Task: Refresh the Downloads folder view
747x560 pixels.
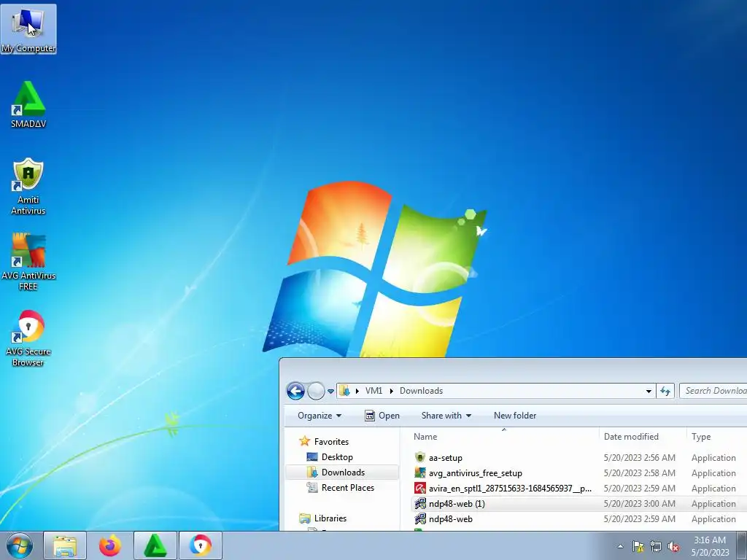Action: [665, 391]
